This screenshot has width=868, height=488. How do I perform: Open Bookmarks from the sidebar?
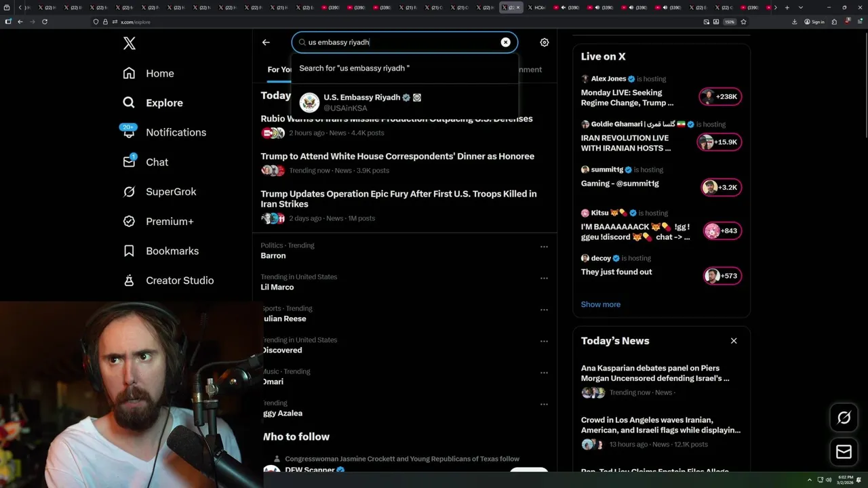pos(161,251)
